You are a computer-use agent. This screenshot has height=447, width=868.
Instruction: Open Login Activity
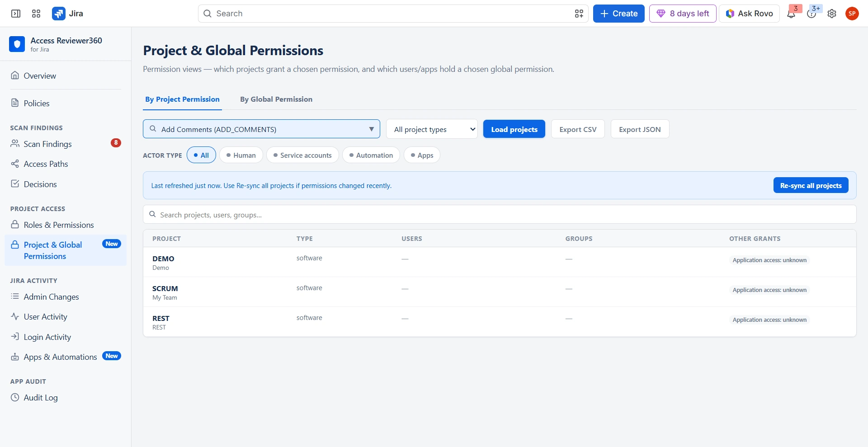66,337
